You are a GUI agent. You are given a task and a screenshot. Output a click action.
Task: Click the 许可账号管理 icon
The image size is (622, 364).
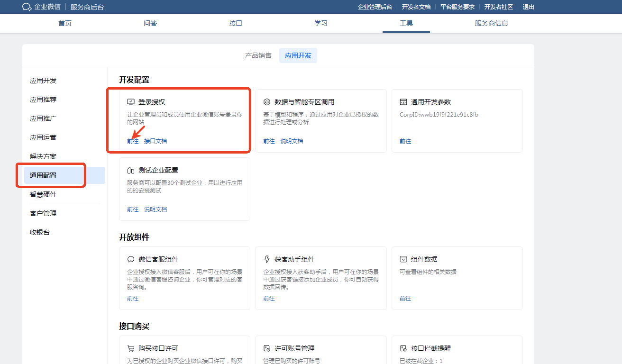[x=267, y=348]
